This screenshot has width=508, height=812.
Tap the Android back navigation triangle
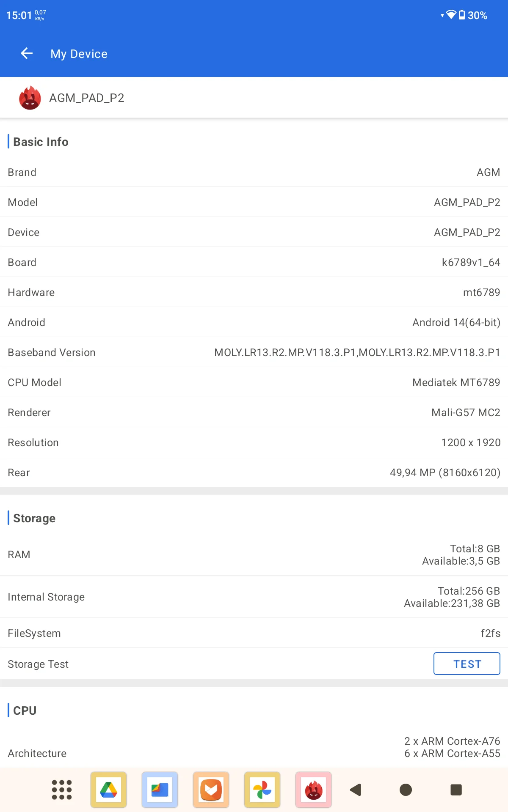click(x=356, y=790)
